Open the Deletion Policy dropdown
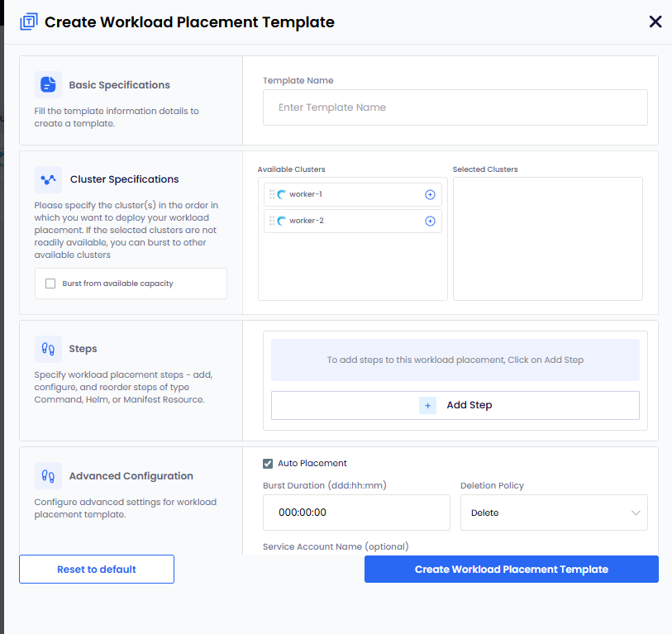This screenshot has height=634, width=672. coord(554,512)
